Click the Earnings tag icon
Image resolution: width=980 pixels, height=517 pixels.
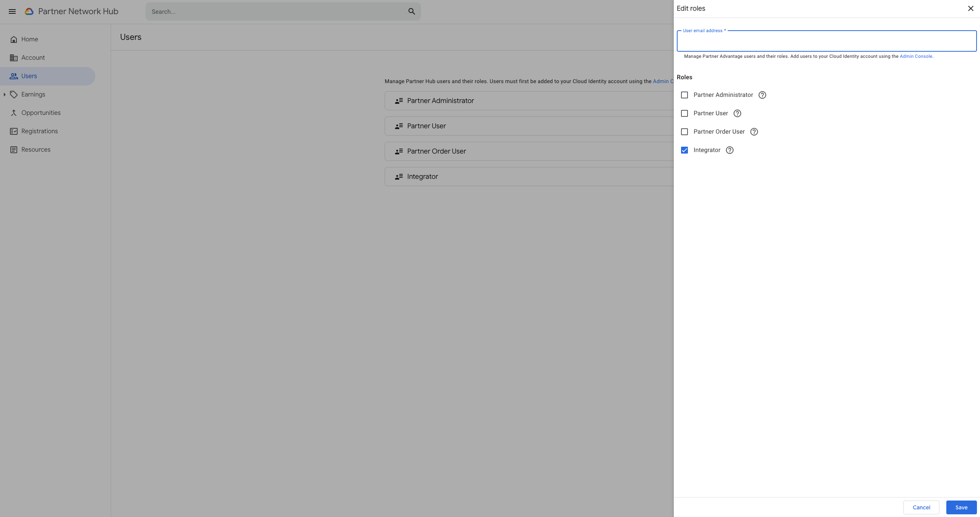tap(14, 95)
